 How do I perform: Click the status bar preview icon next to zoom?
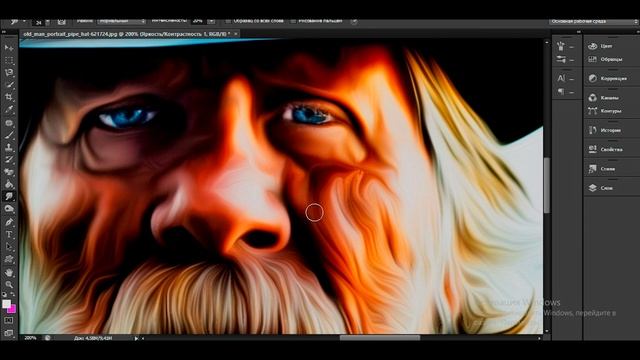[x=48, y=338]
